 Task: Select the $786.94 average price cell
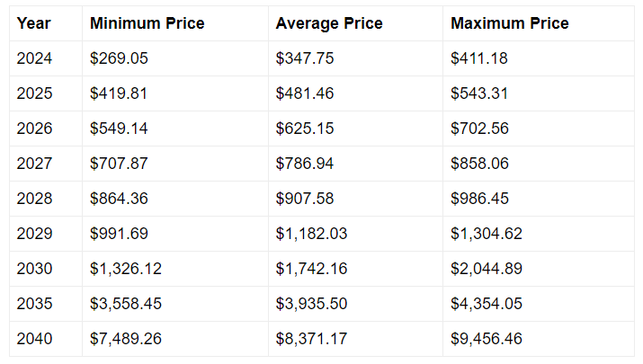pos(305,164)
